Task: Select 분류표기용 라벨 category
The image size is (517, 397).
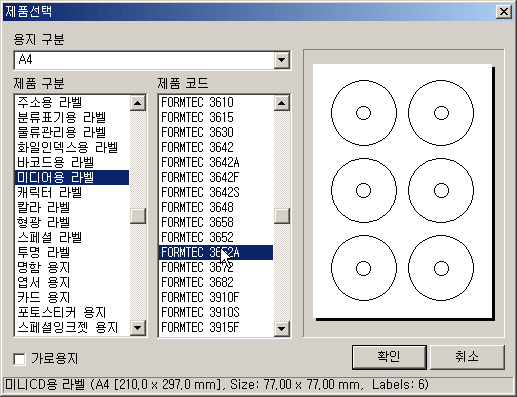Action: pos(72,117)
